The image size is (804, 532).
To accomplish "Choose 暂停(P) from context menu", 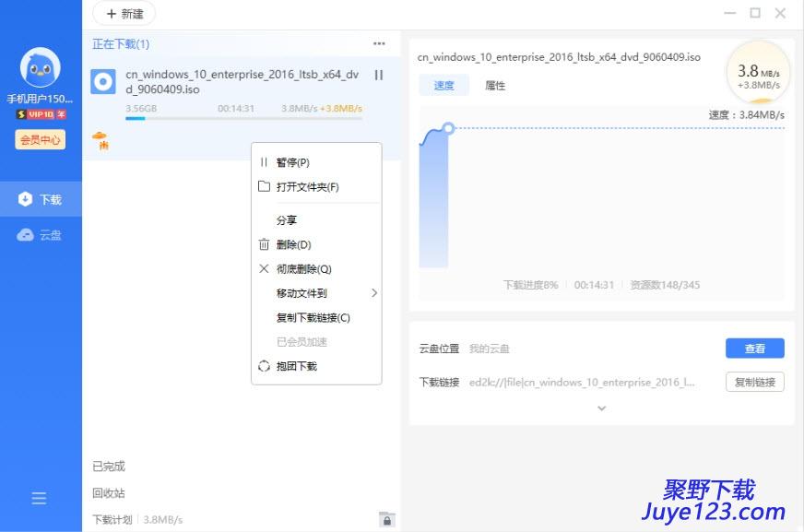I will pos(316,162).
